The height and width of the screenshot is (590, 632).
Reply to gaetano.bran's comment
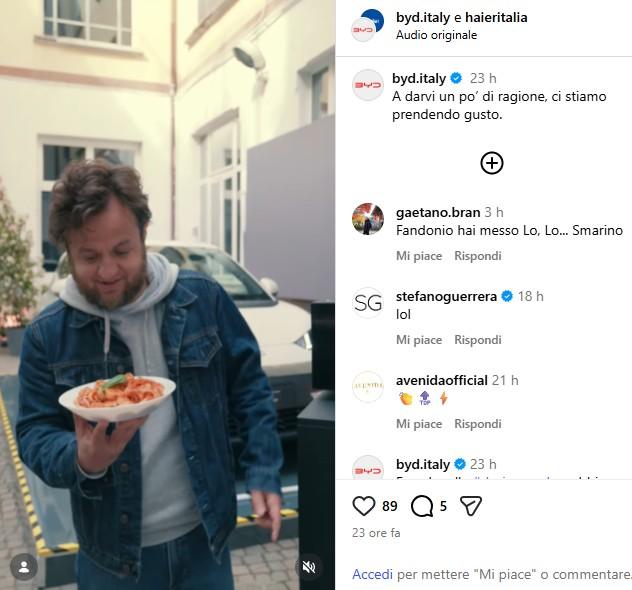tap(478, 256)
